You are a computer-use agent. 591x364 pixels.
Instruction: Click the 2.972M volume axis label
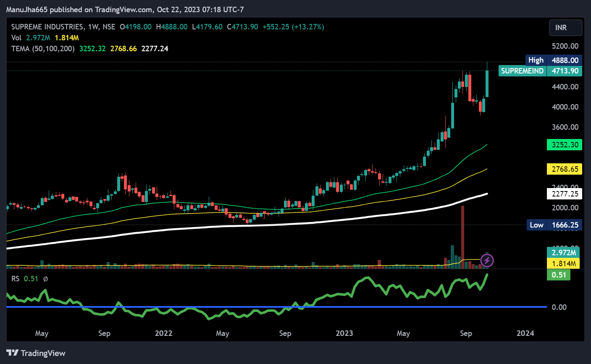[x=563, y=252]
